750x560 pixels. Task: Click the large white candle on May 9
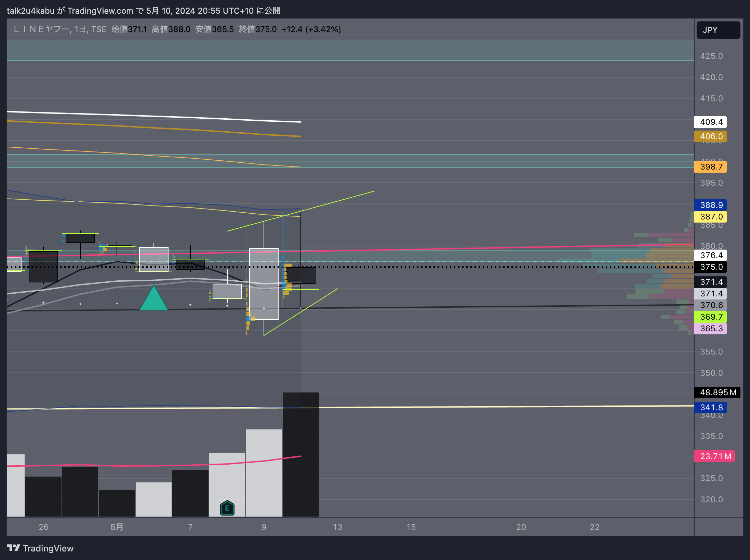(x=264, y=284)
